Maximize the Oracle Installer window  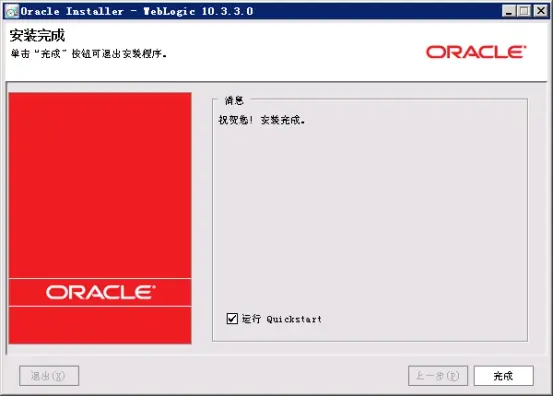[x=524, y=11]
